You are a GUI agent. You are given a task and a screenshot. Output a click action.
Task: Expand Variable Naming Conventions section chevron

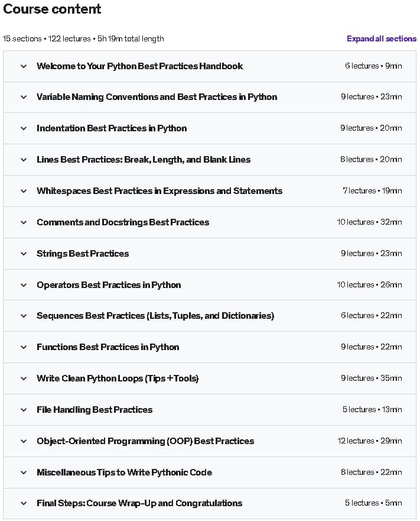tap(24, 97)
